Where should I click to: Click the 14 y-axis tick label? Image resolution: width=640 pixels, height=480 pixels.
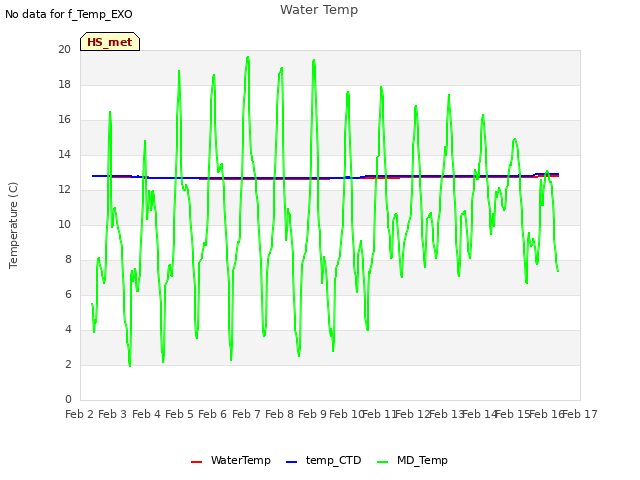64,155
